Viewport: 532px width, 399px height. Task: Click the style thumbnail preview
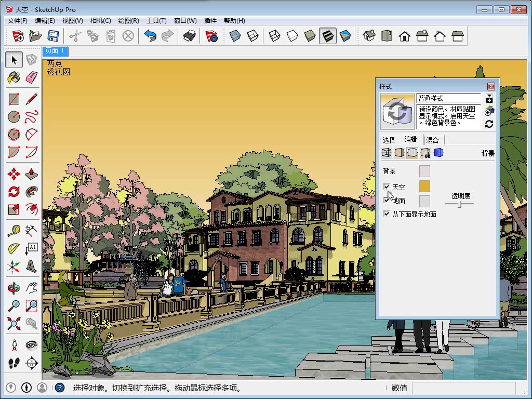coord(397,111)
